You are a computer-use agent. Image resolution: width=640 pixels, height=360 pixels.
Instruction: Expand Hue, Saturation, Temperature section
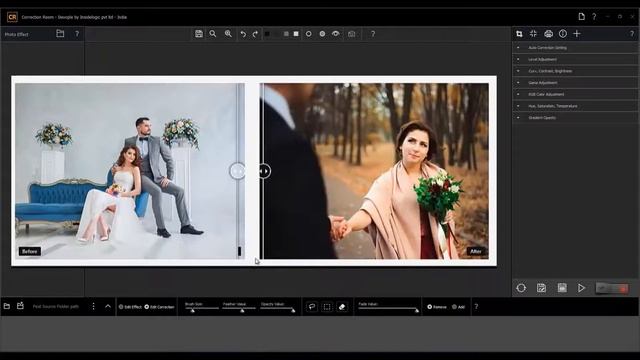pos(575,106)
